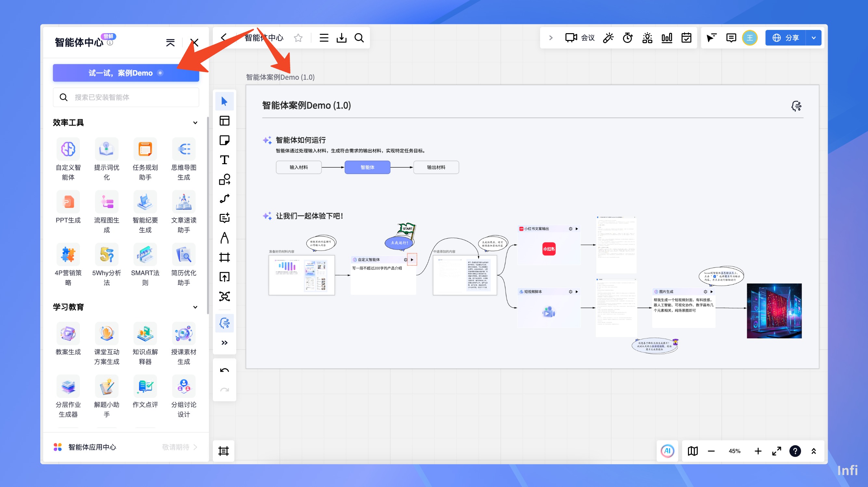Collapse the 效率工具 section
This screenshot has height=487, width=868.
(x=195, y=123)
